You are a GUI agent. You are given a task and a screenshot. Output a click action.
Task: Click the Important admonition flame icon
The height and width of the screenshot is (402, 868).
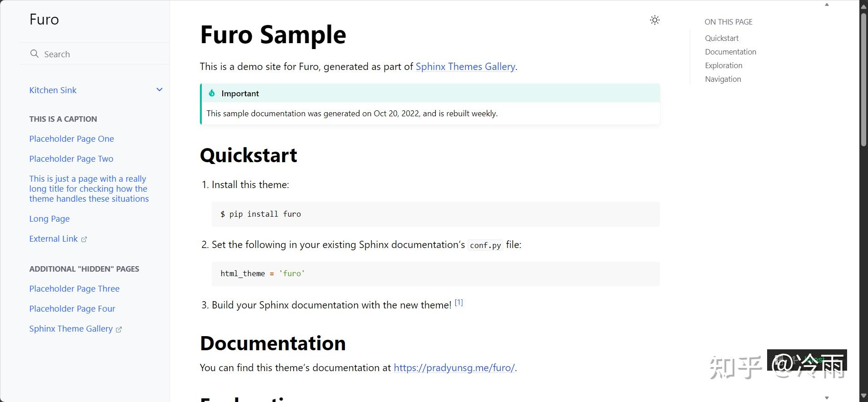click(x=212, y=93)
